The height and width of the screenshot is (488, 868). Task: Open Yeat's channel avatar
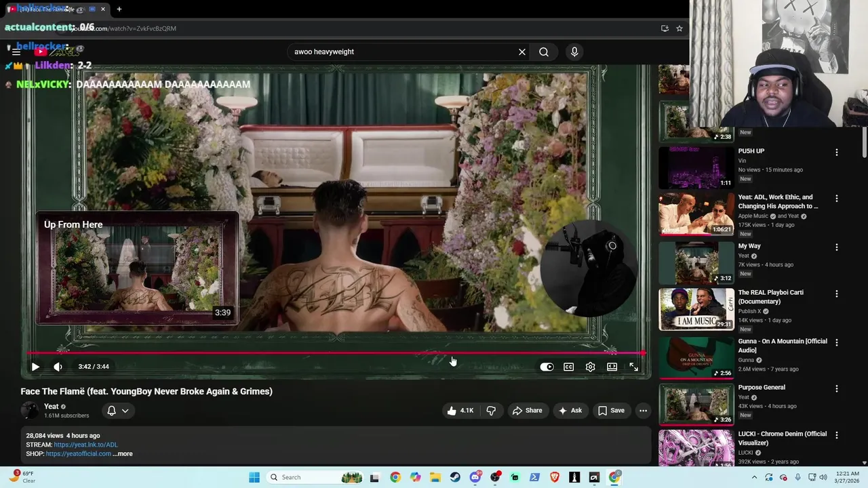(x=30, y=410)
